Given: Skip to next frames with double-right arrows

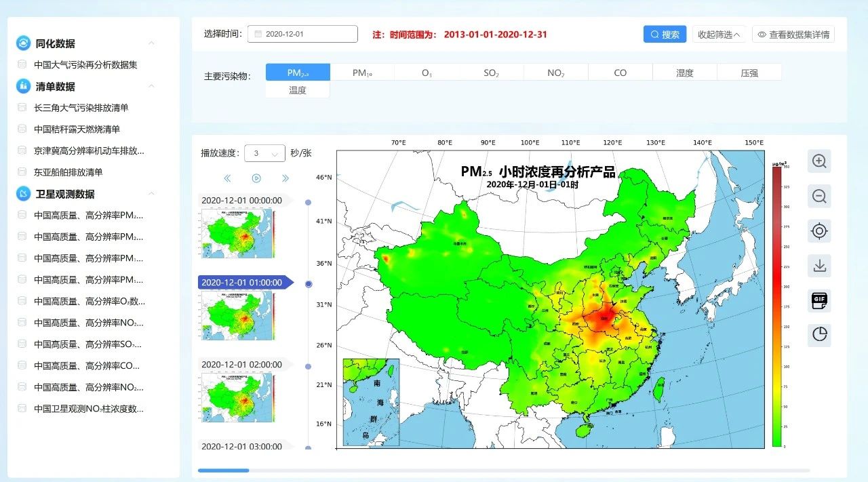Looking at the screenshot, I should pos(285,178).
